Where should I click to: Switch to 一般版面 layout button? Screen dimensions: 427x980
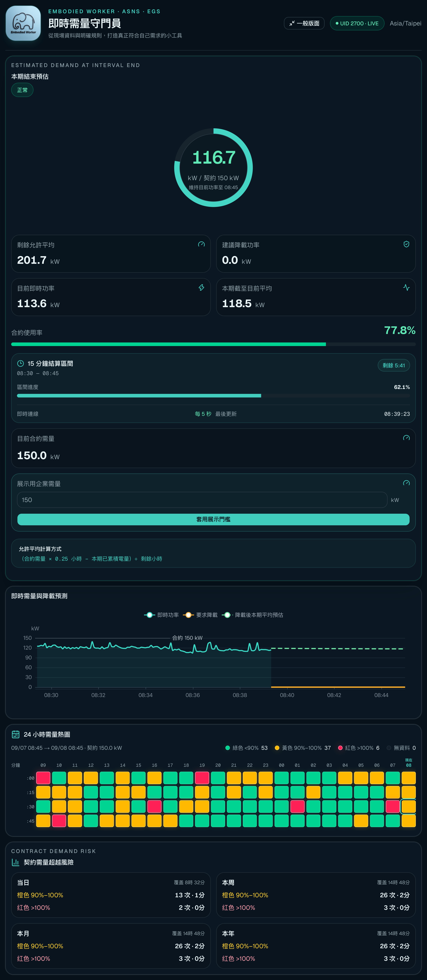tap(304, 23)
